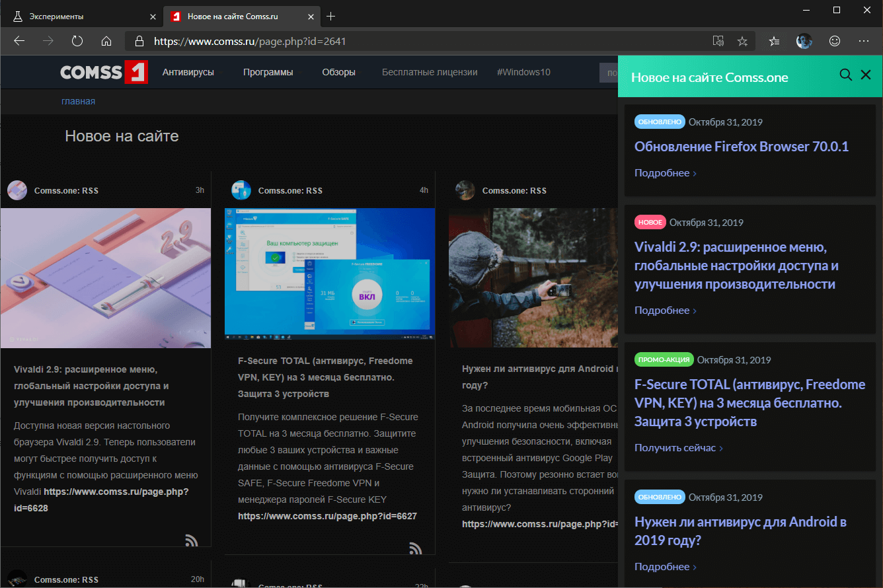Open the Антивирусы menu

pos(188,72)
